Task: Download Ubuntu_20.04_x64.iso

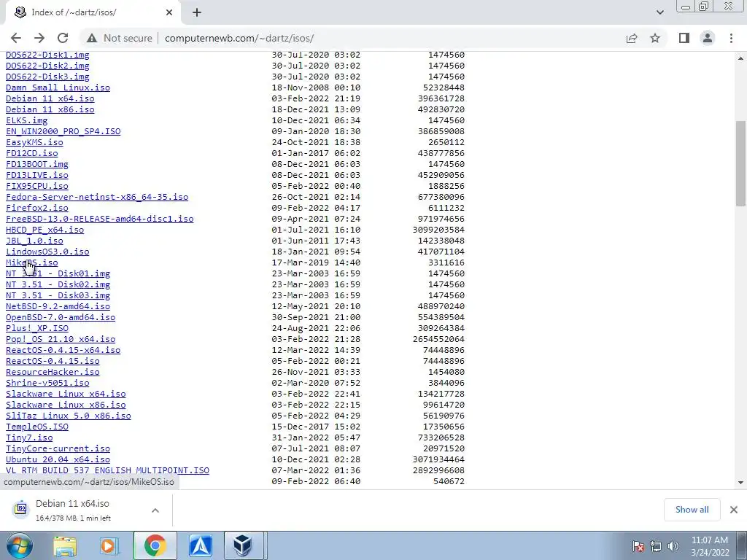Action: click(x=58, y=460)
